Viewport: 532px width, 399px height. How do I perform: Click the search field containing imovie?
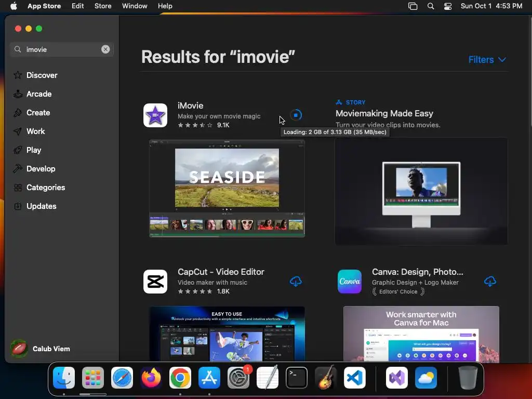click(x=62, y=49)
